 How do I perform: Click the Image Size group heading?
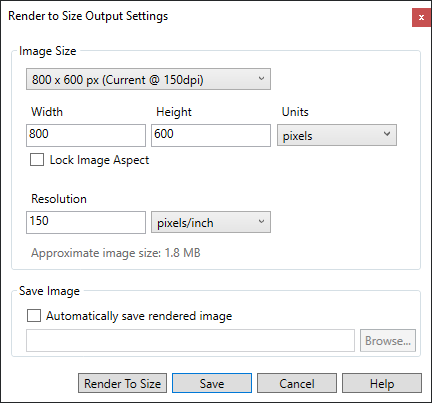click(x=48, y=51)
